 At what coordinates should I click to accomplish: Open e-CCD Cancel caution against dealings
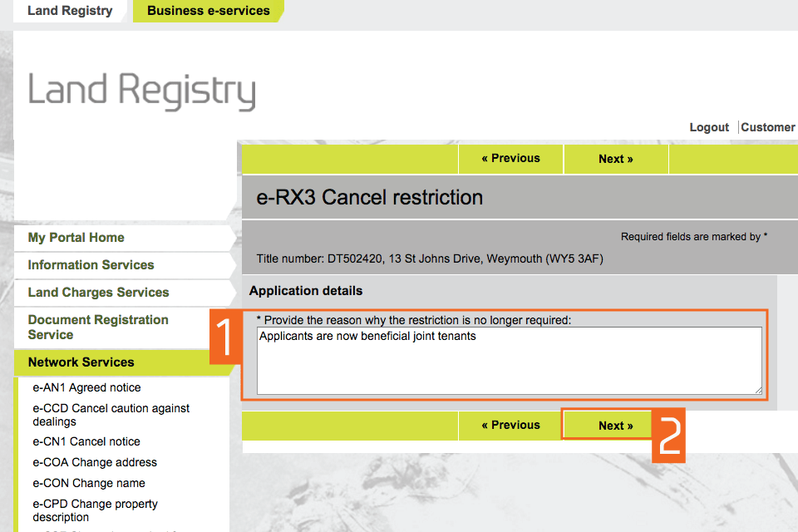click(111, 415)
